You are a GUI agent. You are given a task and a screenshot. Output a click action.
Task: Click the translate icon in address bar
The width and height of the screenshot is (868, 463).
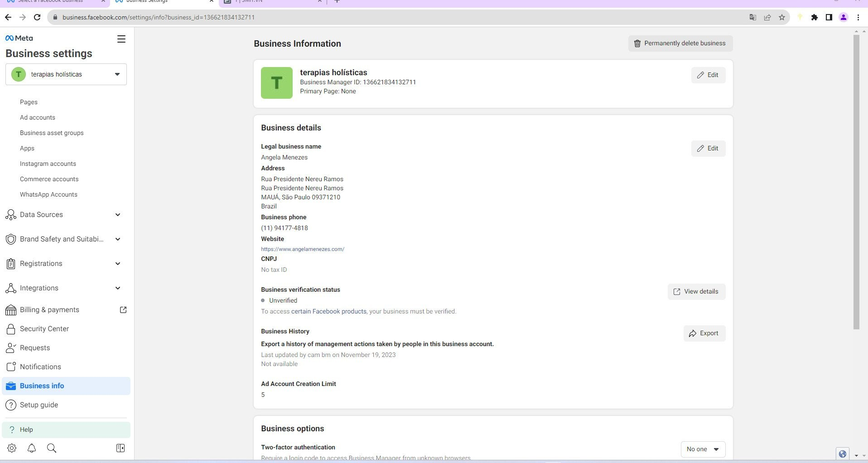click(753, 17)
